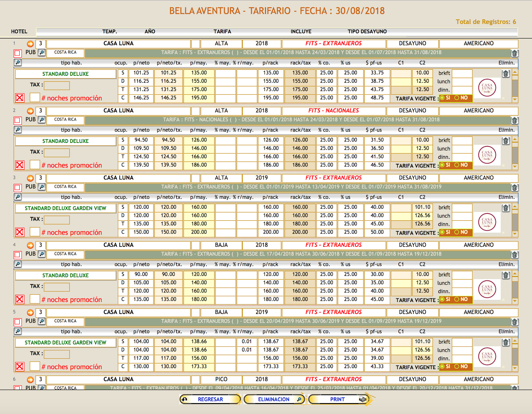Click the TARIFA column header
532x414 pixels.
[x=222, y=32]
